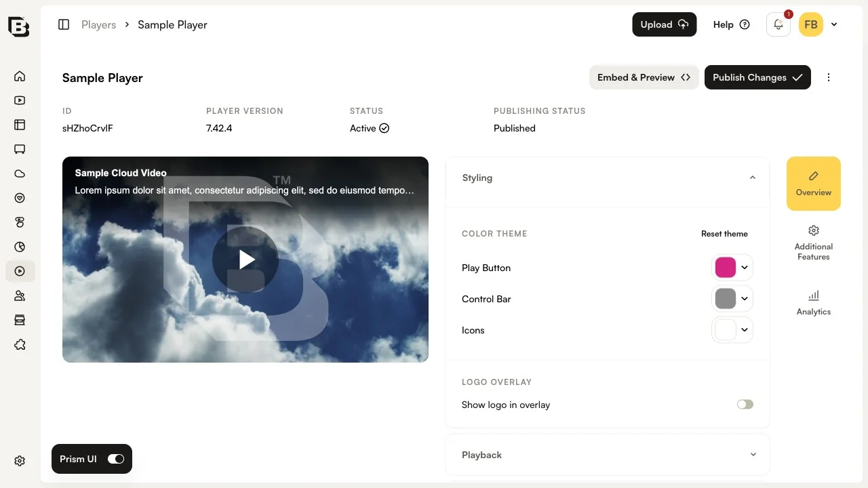
Task: Click the Sample Player page title
Action: (x=102, y=78)
